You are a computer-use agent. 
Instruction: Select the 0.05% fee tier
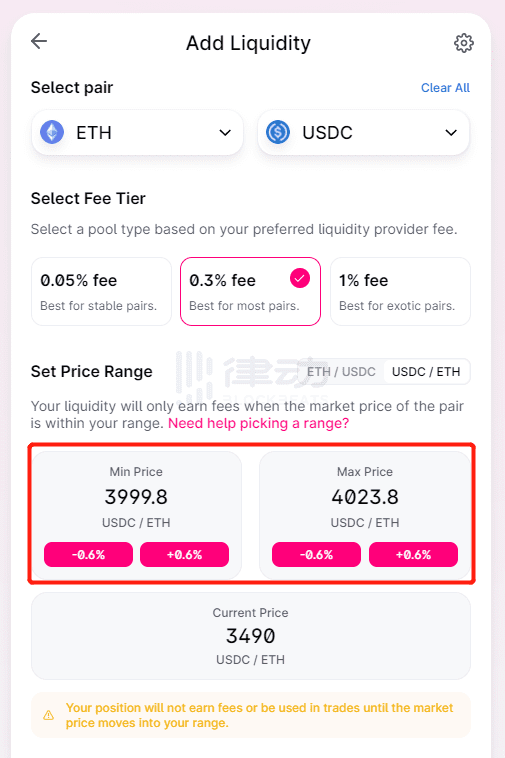click(x=101, y=292)
